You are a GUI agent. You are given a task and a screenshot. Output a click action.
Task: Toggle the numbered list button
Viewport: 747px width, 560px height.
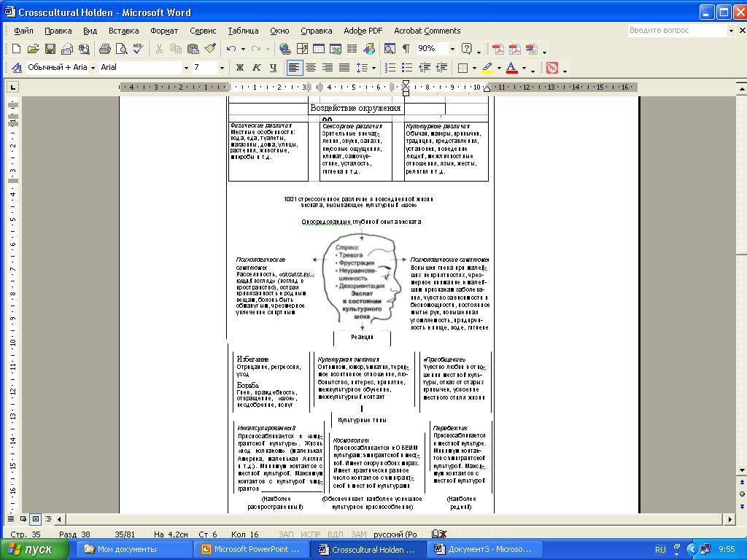(x=390, y=68)
